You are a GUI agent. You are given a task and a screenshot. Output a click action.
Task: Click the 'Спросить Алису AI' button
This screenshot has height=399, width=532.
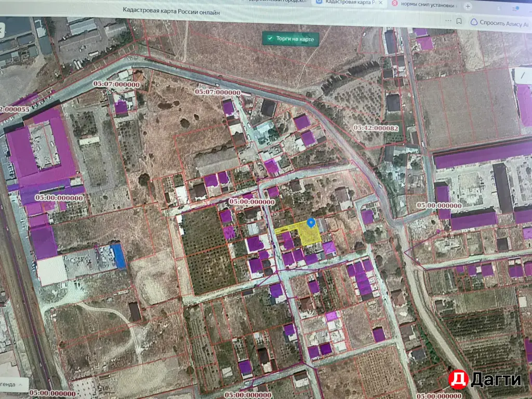point(499,23)
